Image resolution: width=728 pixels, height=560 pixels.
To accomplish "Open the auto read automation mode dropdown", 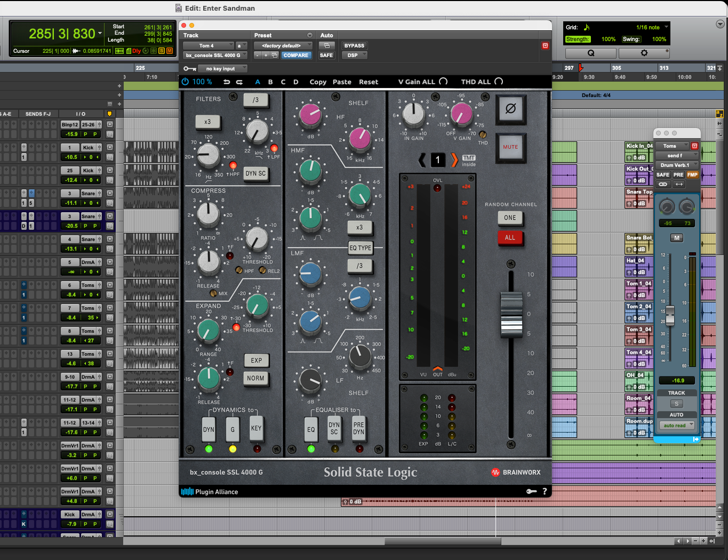I will click(x=677, y=425).
